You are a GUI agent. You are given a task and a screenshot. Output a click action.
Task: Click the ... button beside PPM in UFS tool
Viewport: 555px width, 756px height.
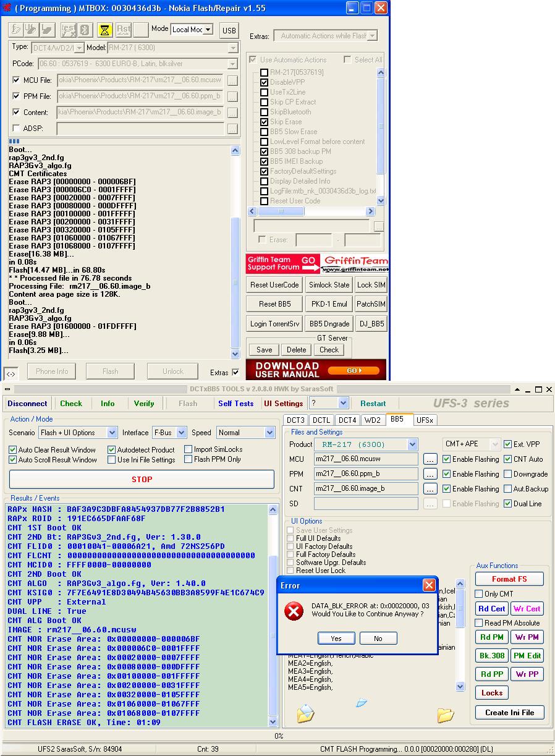431,474
